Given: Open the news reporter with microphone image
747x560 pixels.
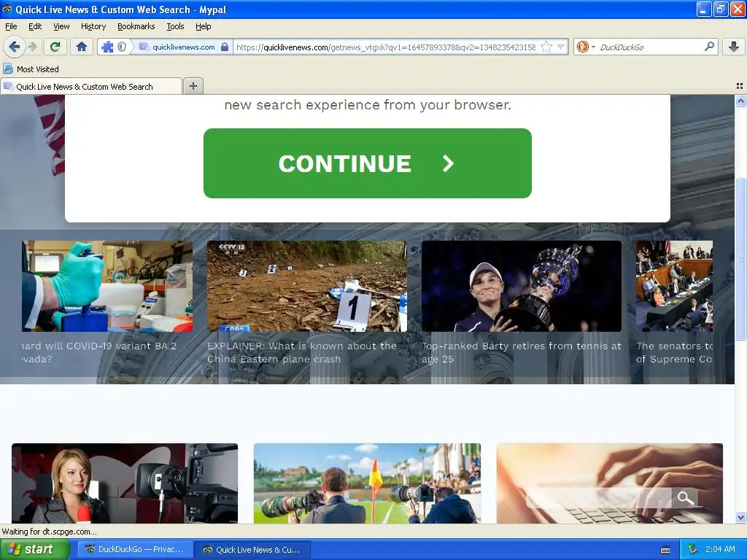Looking at the screenshot, I should pos(125,483).
